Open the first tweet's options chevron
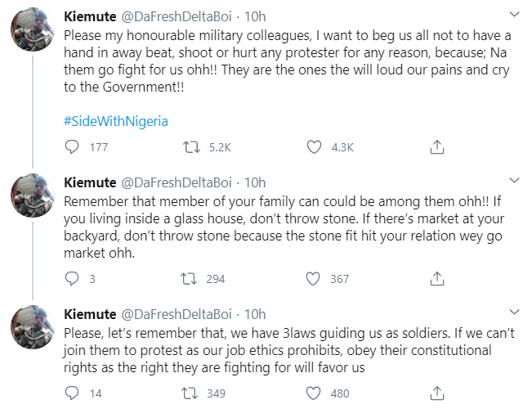 pos(513,16)
